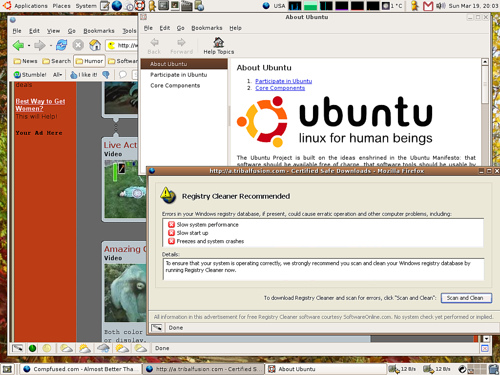
Task: Follow the 'Core Components' link in help content
Action: pos(280,88)
